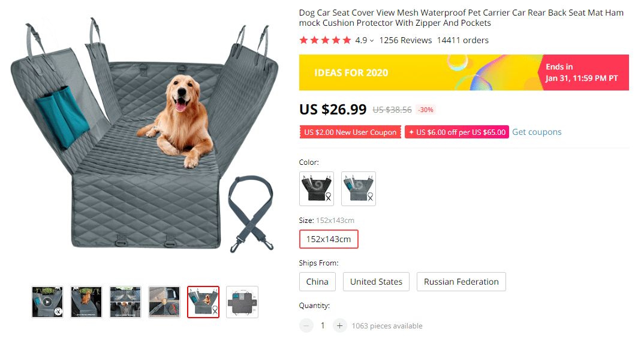Choose the 152x143cm size option
The image size is (644, 338).
pos(329,239)
